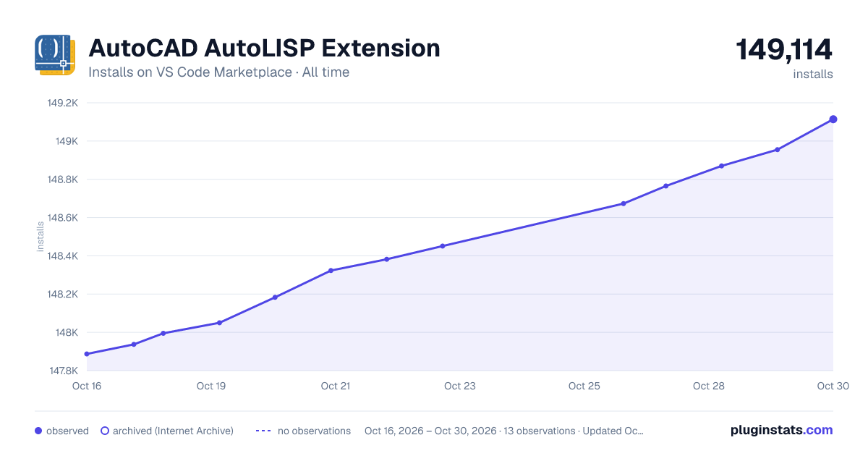Viewport: 868px width, 456px height.
Task: Click 'Installs on VS Code Marketplace · All time' subtitle
Action: [218, 72]
